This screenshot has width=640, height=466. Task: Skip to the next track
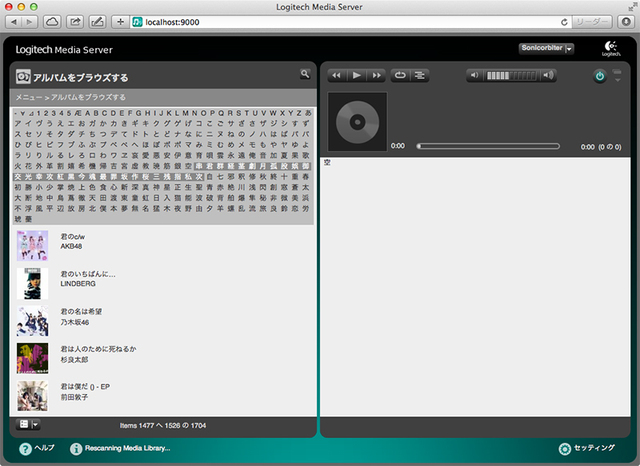[375, 75]
